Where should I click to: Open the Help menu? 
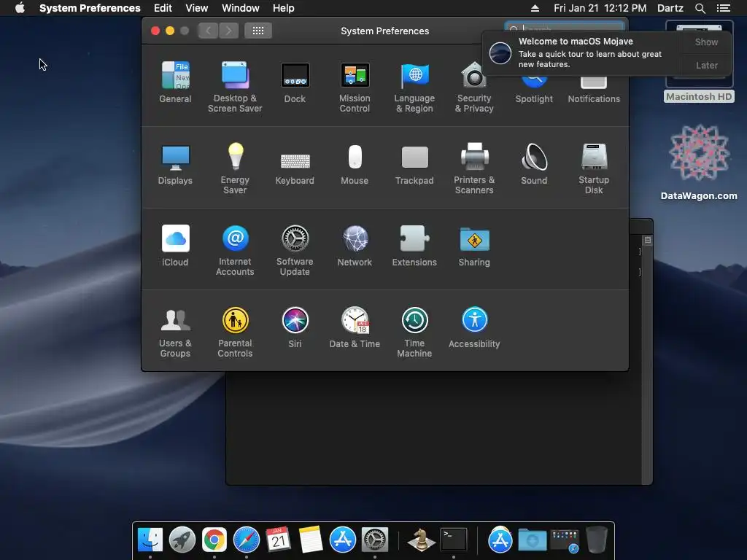coord(284,8)
